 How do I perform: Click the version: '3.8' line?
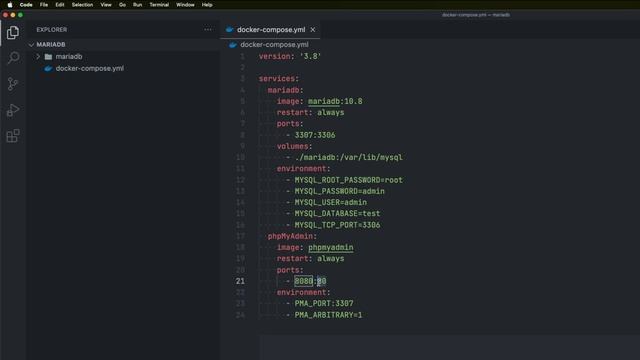pyautogui.click(x=290, y=56)
